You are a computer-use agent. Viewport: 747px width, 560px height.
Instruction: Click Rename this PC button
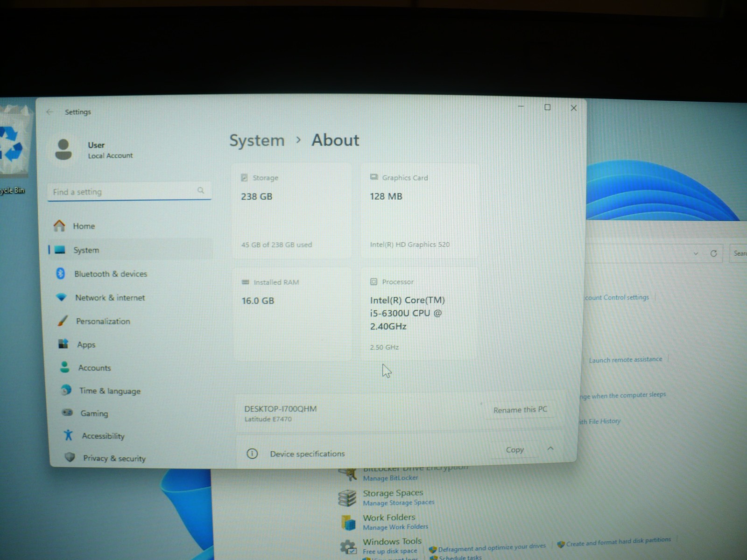click(x=520, y=410)
